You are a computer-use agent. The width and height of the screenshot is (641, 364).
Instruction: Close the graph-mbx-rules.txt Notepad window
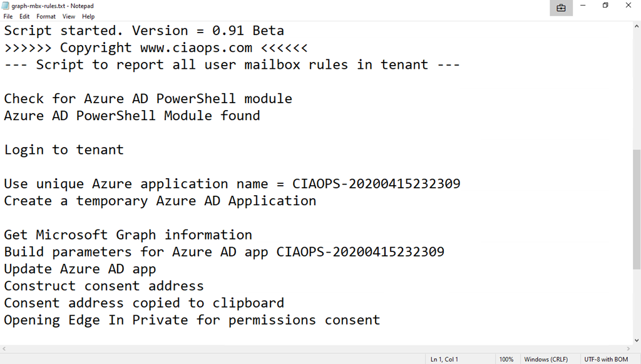click(x=628, y=6)
